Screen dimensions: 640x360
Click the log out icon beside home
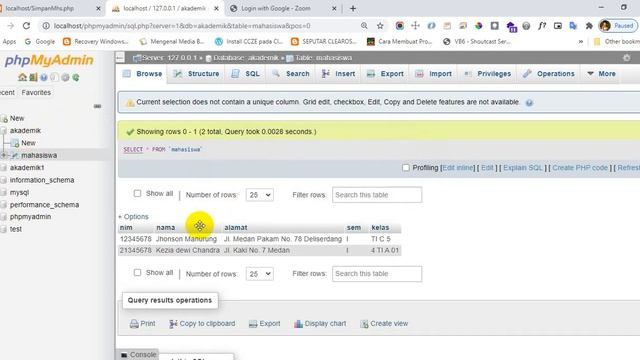coord(33,77)
